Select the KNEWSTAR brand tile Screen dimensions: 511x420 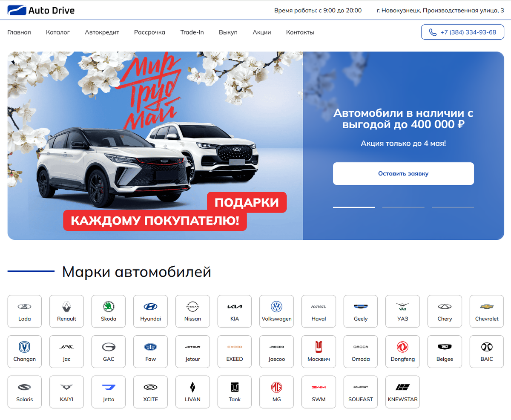pyautogui.click(x=402, y=392)
